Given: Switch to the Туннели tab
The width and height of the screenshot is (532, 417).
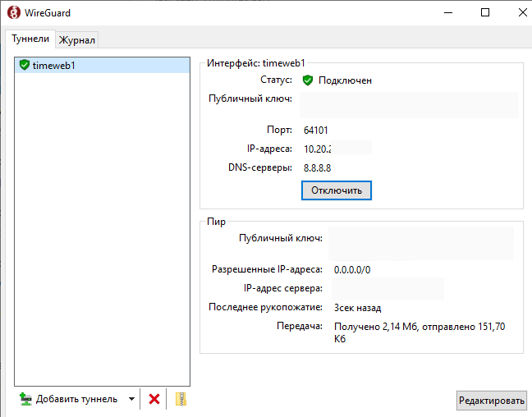Looking at the screenshot, I should click(30, 39).
